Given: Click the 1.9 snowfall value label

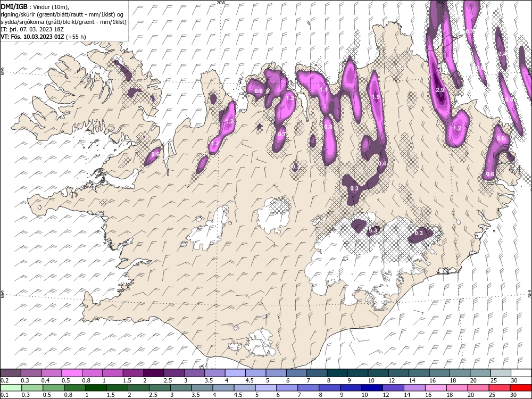Looking at the screenshot, I should pyautogui.click(x=376, y=97).
